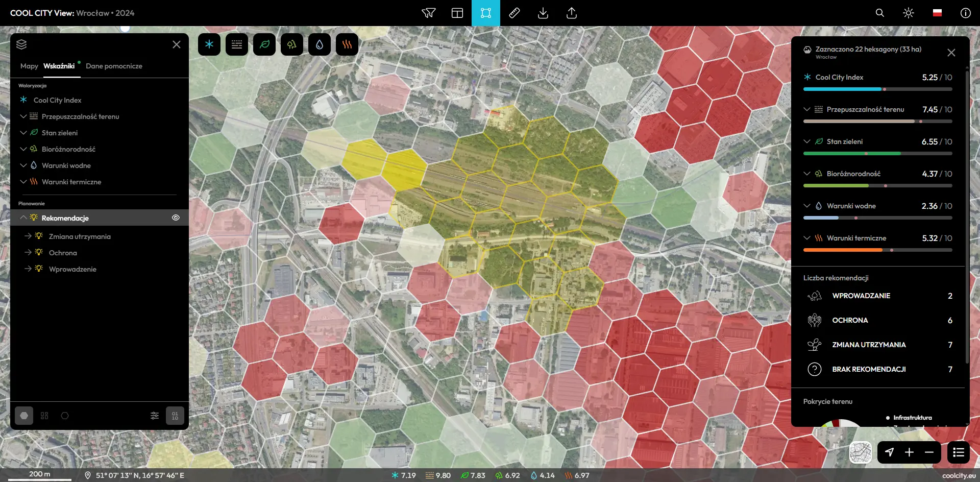Switch the light/dark theme with sun icon
This screenshot has height=482, width=980.
[909, 13]
